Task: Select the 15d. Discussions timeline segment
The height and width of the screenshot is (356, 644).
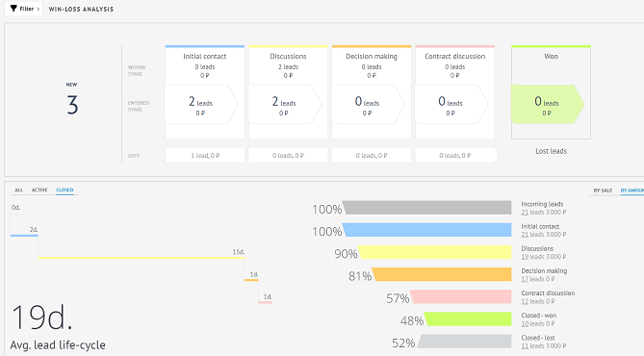Action: click(x=142, y=258)
